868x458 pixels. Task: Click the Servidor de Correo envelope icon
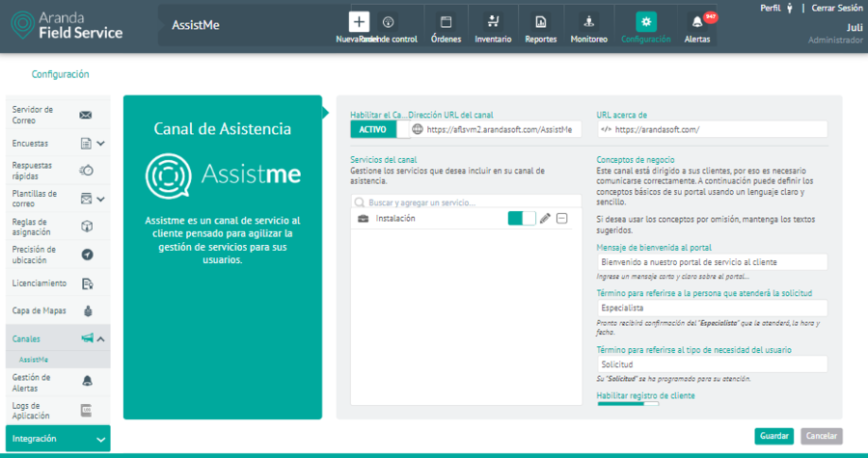click(x=85, y=115)
